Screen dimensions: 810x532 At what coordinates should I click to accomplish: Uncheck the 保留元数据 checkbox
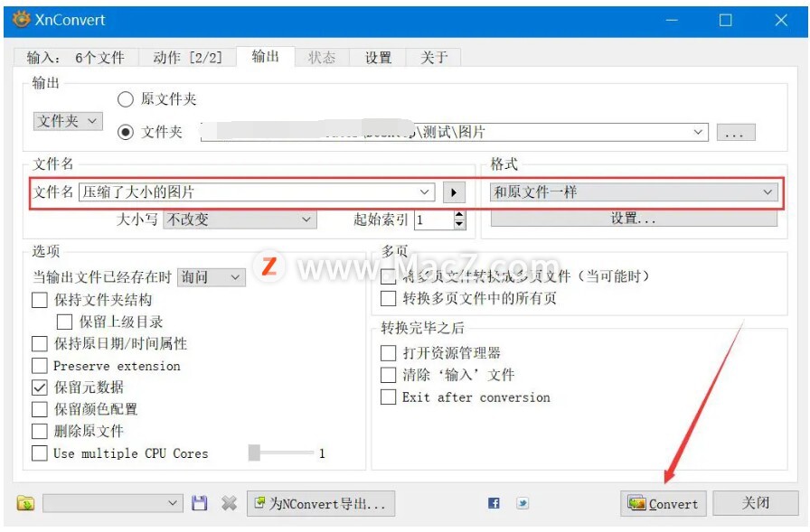pos(40,387)
